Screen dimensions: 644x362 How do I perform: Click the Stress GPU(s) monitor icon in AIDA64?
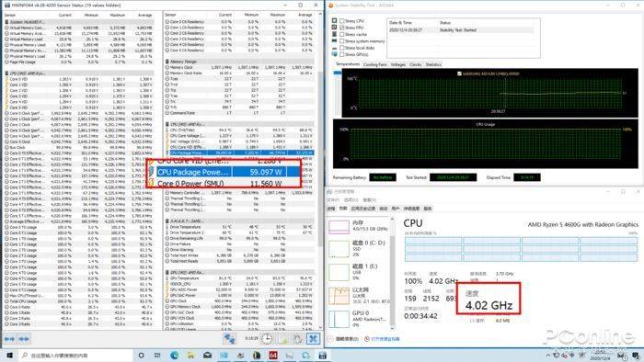tap(334, 54)
